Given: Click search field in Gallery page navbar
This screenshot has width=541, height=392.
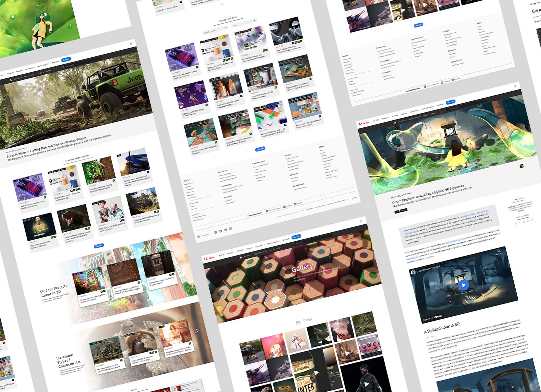Looking at the screenshot, I should [313, 239].
